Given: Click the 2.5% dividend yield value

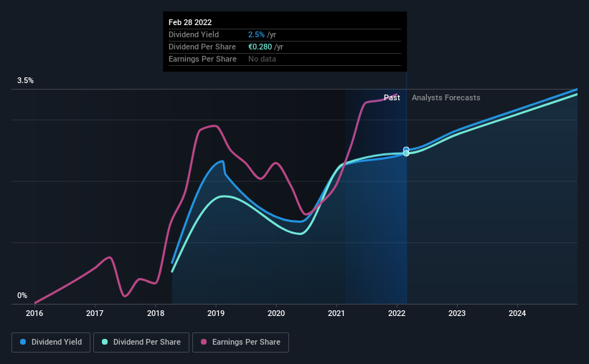Looking at the screenshot, I should click(256, 34).
